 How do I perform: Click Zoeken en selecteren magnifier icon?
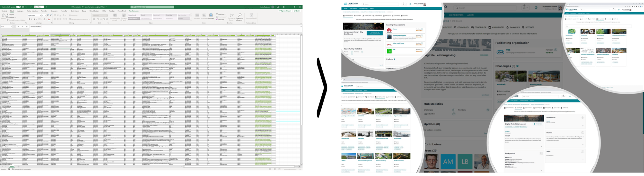tap(240, 15)
